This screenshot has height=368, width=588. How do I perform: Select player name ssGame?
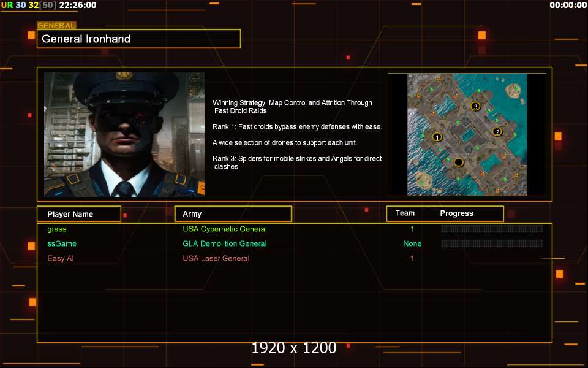[x=62, y=243]
